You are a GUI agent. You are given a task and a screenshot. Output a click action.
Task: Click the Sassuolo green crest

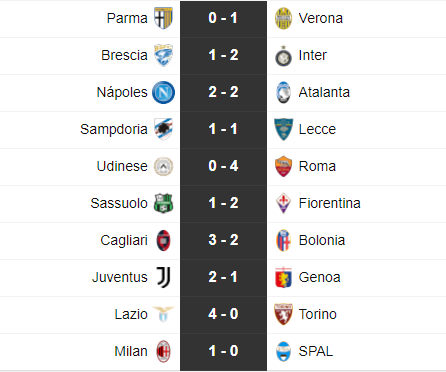pyautogui.click(x=163, y=203)
